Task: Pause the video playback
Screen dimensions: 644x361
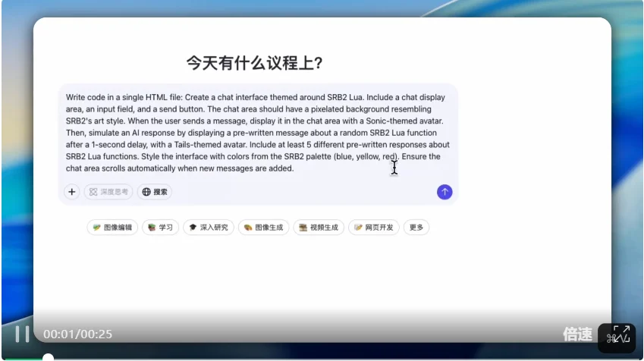Action: click(22, 334)
